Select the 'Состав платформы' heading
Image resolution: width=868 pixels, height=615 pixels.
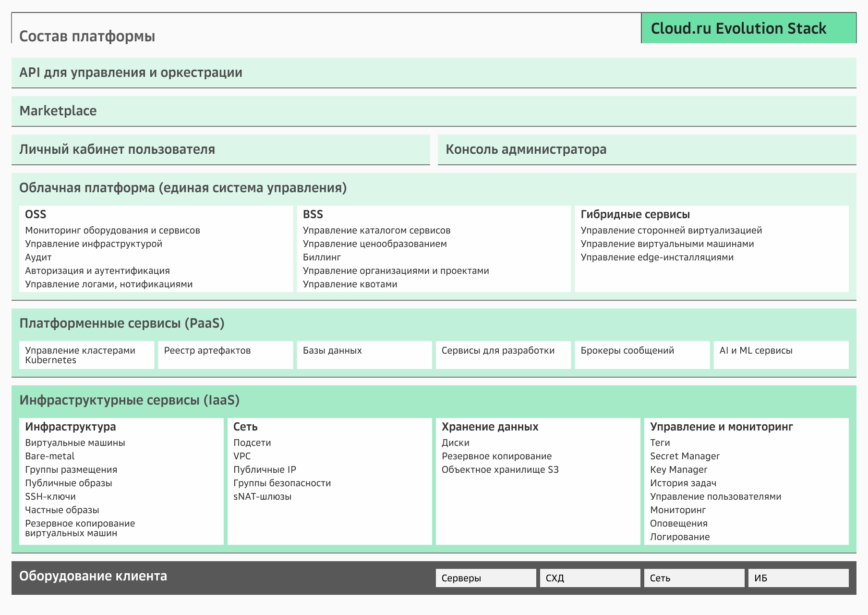87,36
